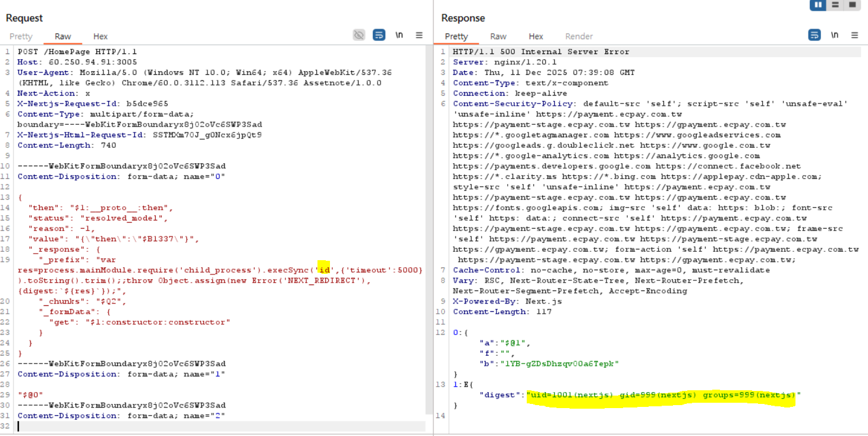This screenshot has height=436, width=868.
Task: Click 'X-Nextjs-Html-Request-Id' header line
Action: coord(140,135)
